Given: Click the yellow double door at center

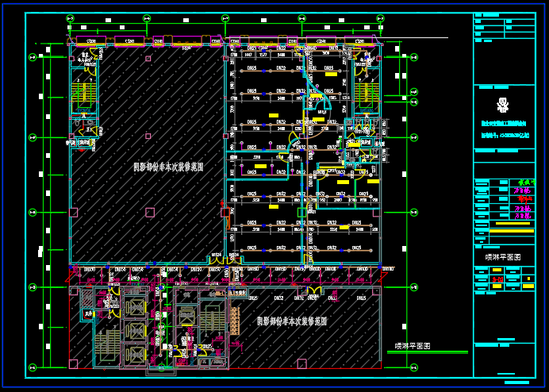Looking at the screenshot, I should coord(215,259).
